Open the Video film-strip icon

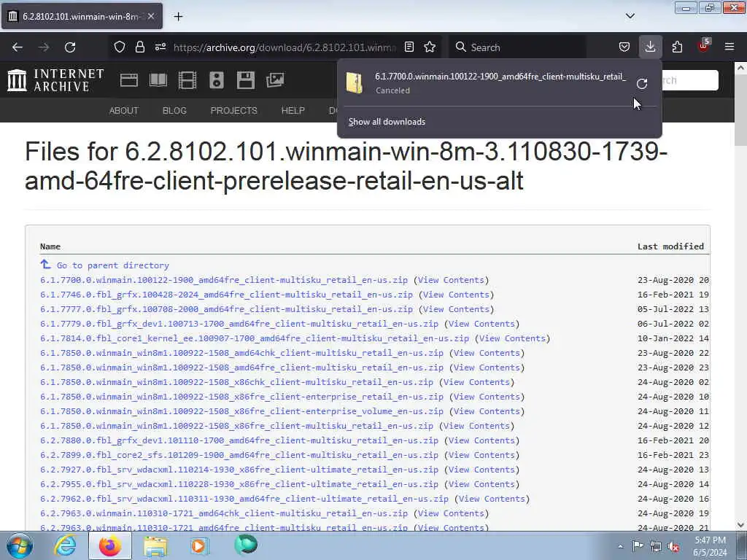(187, 80)
